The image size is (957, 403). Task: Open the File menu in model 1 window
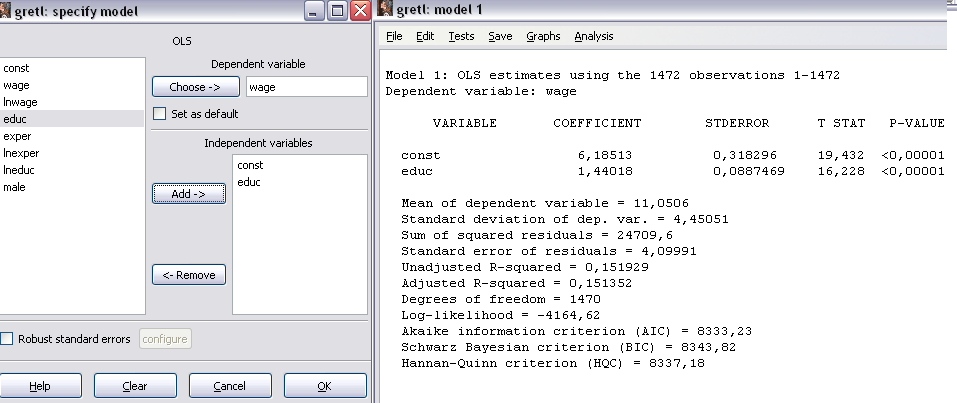click(394, 36)
